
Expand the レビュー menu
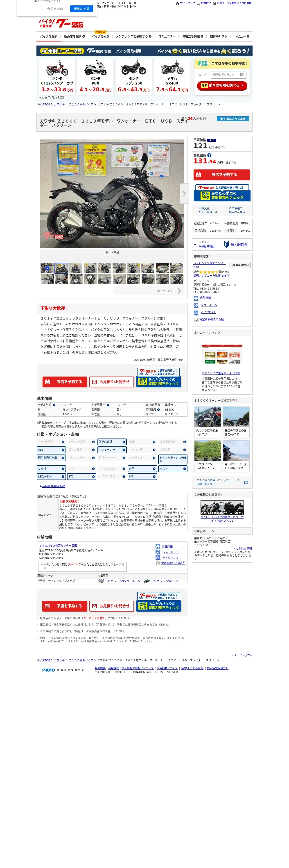pyautogui.click(x=242, y=36)
